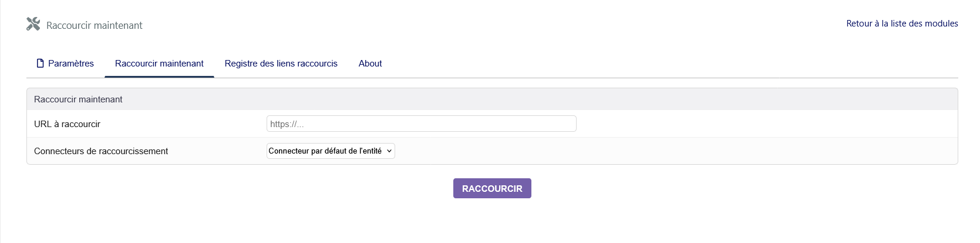Click the URL à raccourcir label
This screenshot has height=243, width=980.
tap(67, 124)
